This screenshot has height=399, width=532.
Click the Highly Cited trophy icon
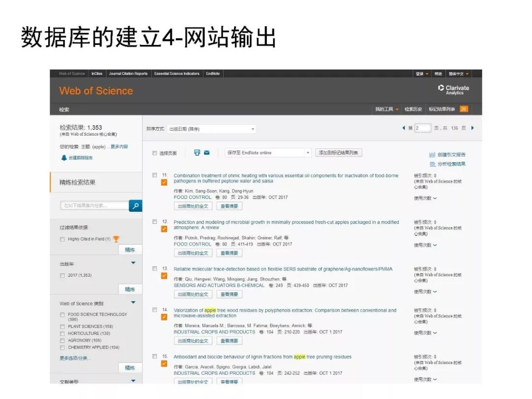point(116,239)
